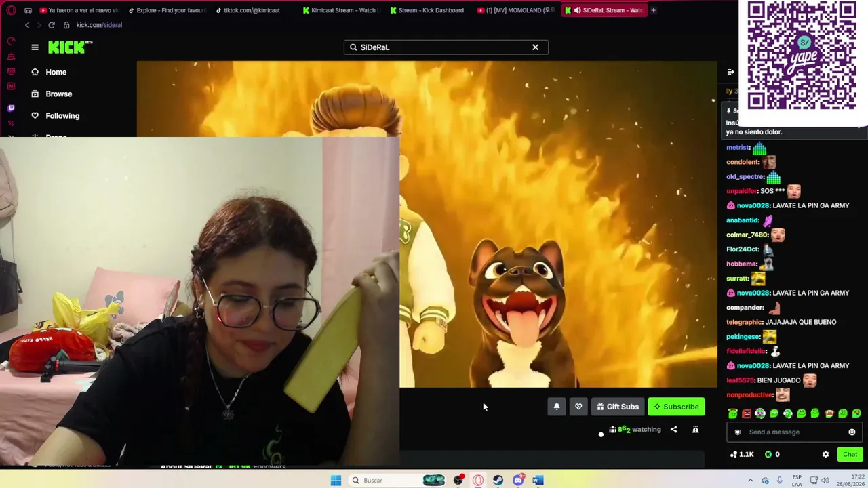Switch to the YouTube 'Ya fueron a ver' tab
This screenshot has height=488, width=868.
pyautogui.click(x=78, y=10)
